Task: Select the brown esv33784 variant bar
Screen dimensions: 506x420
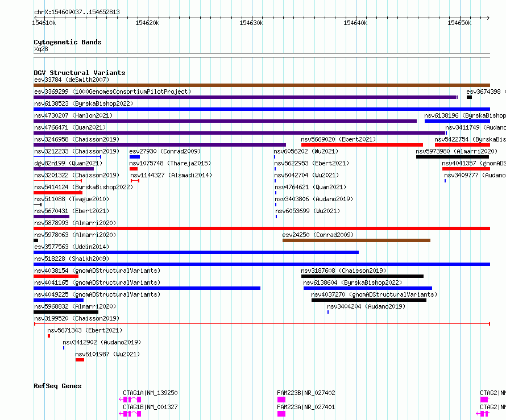Action: coord(262,85)
